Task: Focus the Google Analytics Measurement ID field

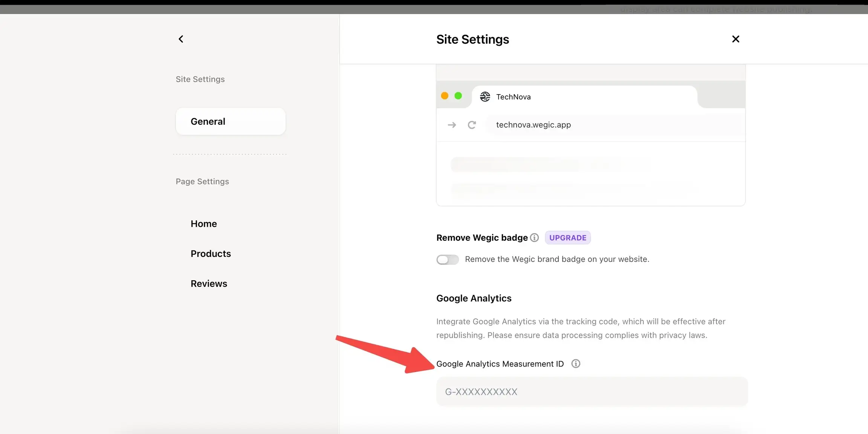Action: pos(592,391)
